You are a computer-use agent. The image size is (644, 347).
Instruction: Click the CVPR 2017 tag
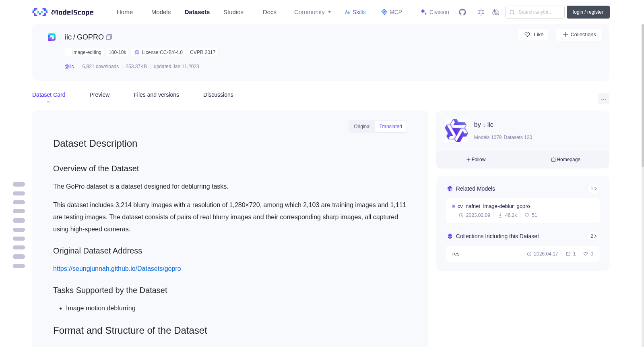(202, 52)
